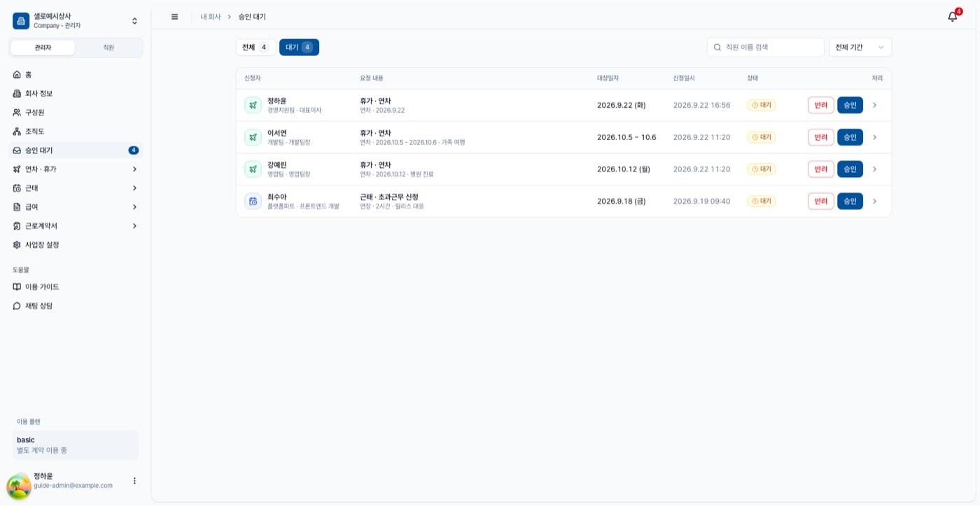
Task: Click the vacation icon beside 정하윤
Action: click(253, 105)
